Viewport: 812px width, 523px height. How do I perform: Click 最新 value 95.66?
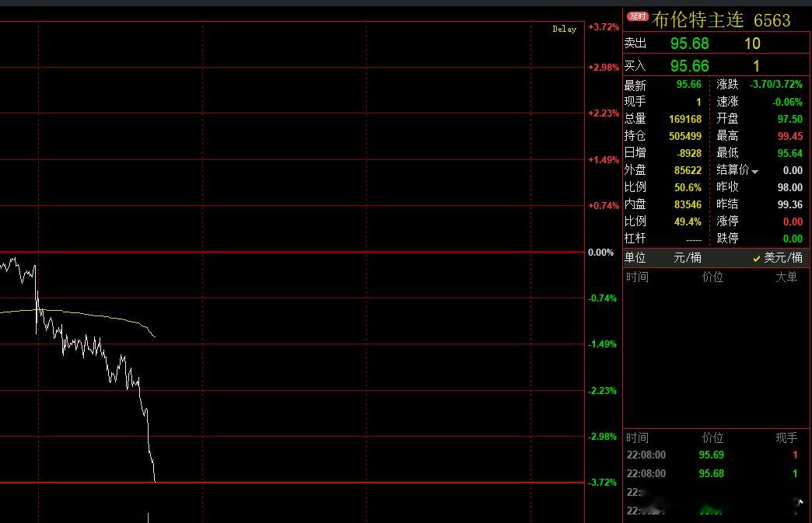click(x=689, y=85)
